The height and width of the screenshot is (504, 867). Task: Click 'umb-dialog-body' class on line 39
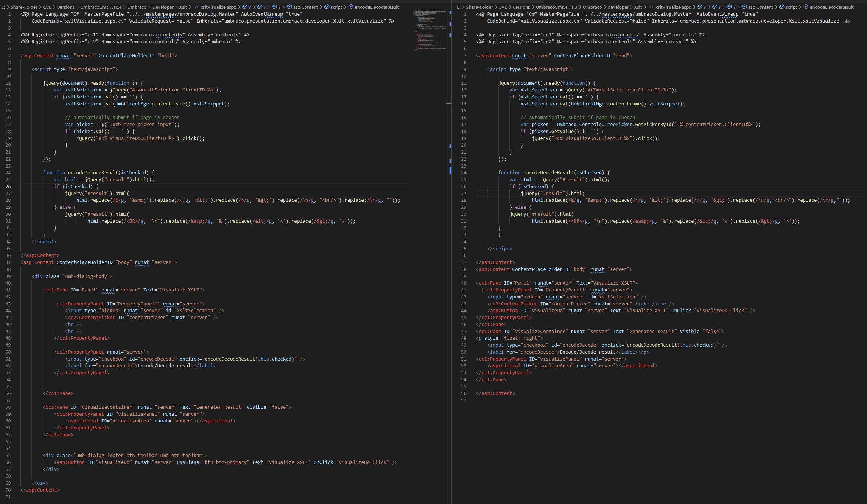[x=86, y=276]
